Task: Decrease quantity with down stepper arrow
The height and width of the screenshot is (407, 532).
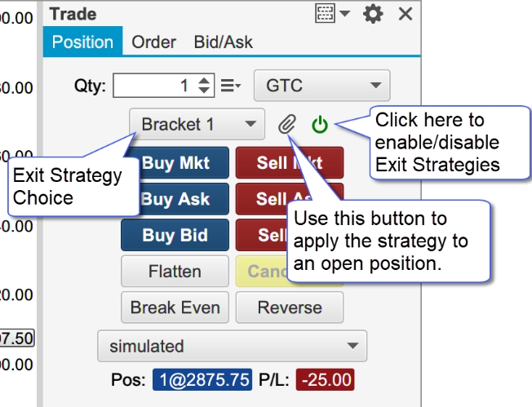Action: pyautogui.click(x=204, y=91)
